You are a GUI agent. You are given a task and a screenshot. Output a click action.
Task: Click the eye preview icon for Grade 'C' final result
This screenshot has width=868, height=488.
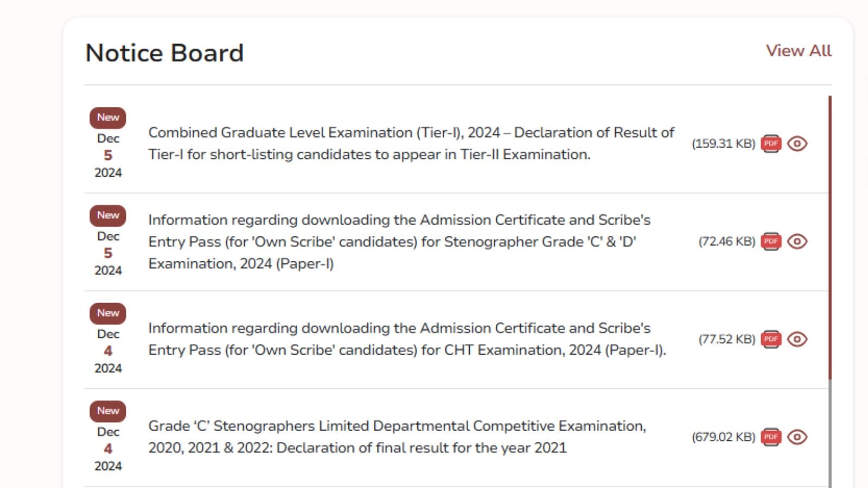[x=796, y=437]
